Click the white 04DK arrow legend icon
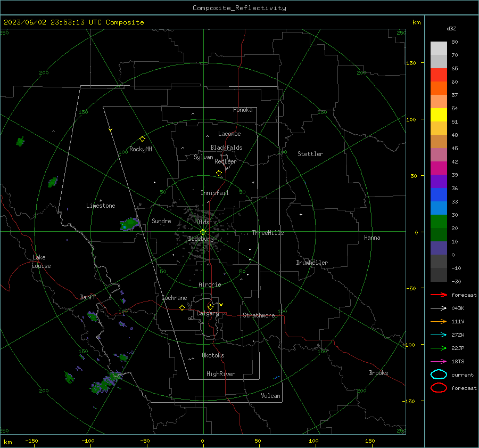Screen dimensions: 479x448 [439, 308]
